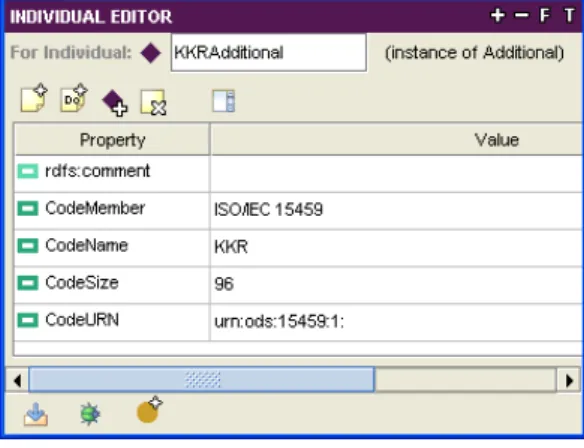Click the KKR value cell

click(x=397, y=248)
